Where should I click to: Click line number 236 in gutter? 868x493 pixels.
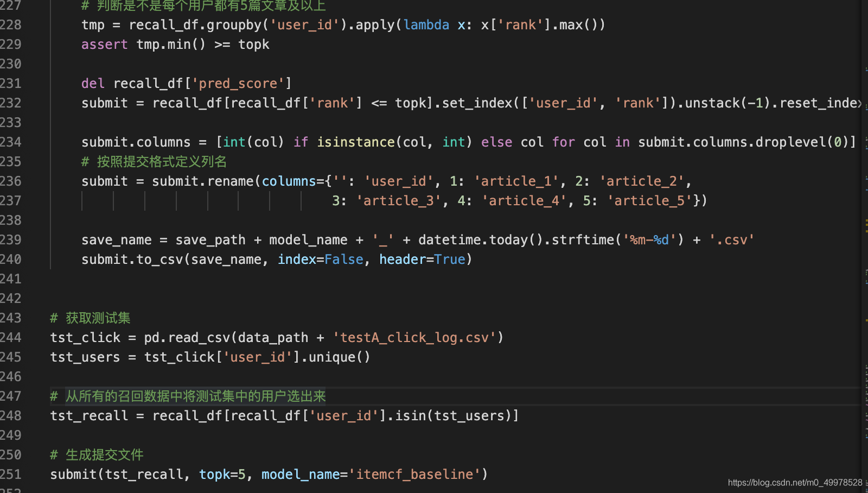[11, 181]
